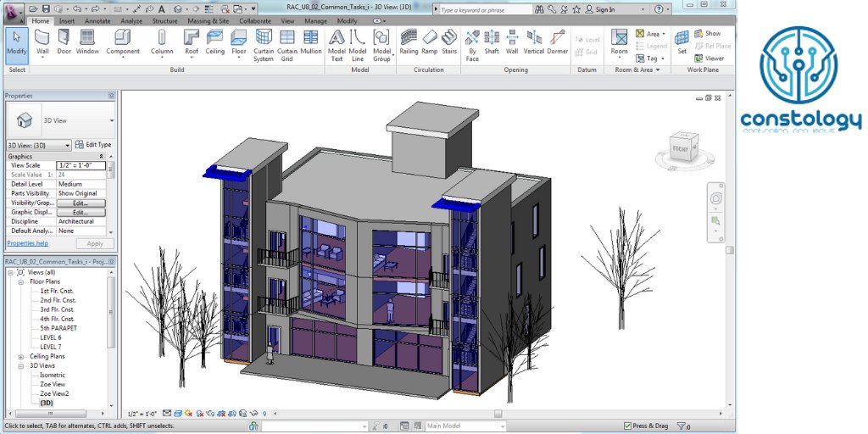Choose the Component tool
The height and width of the screenshot is (434, 868).
coord(122,43)
